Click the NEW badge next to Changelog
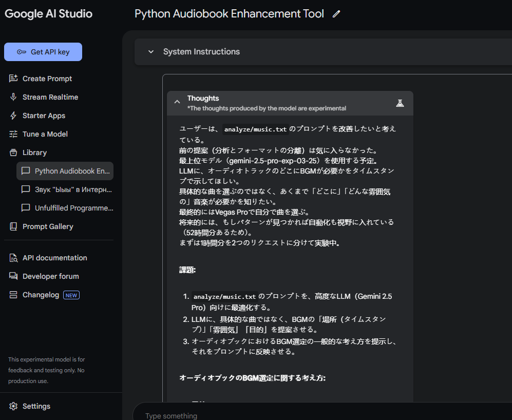The height and width of the screenshot is (420, 512). 71,295
